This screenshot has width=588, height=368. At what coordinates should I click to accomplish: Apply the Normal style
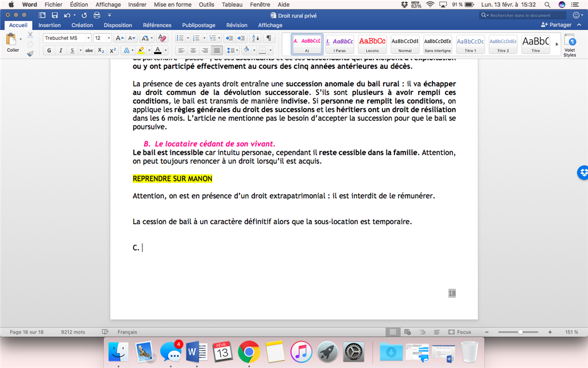(x=405, y=44)
